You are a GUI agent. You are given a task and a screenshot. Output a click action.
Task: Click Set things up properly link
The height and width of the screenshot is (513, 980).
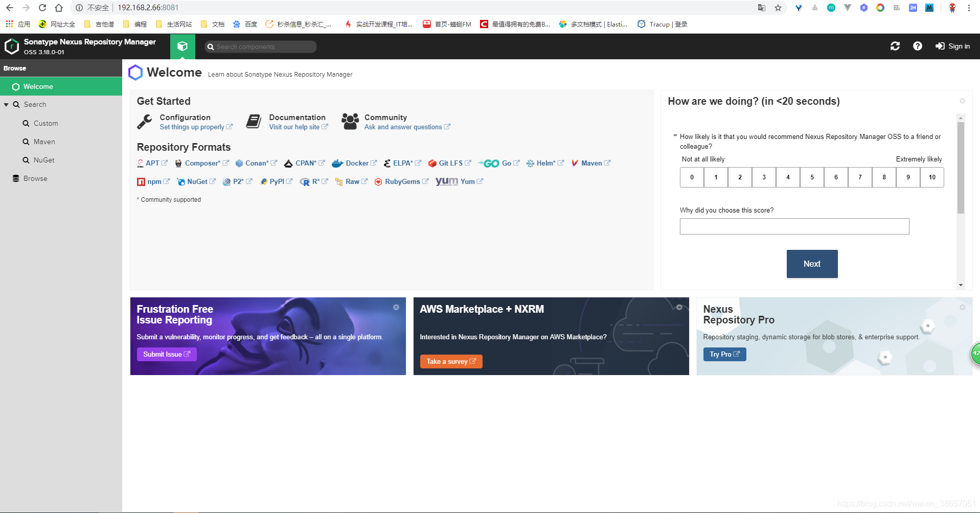coord(196,127)
